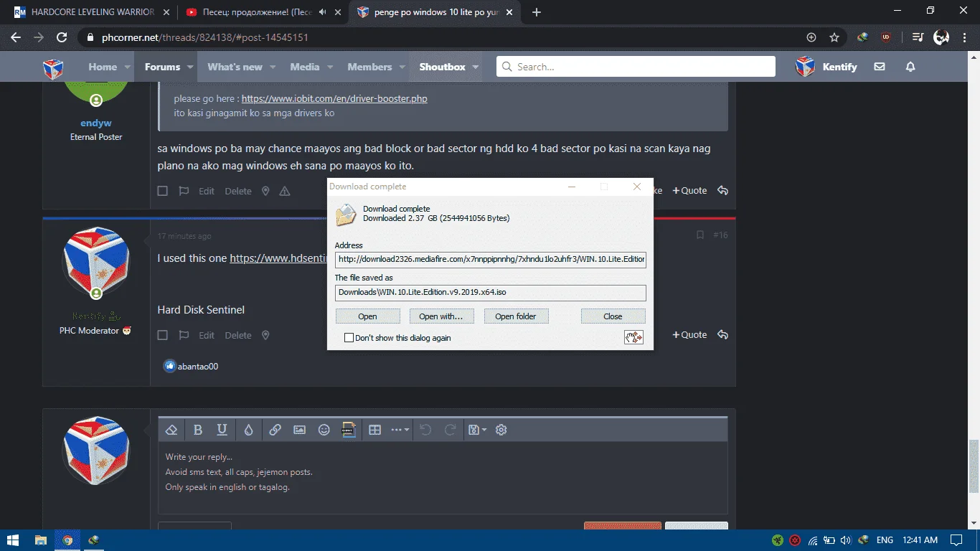Open Chrome three-dot menu
This screenshot has height=551, width=980.
pyautogui.click(x=963, y=37)
